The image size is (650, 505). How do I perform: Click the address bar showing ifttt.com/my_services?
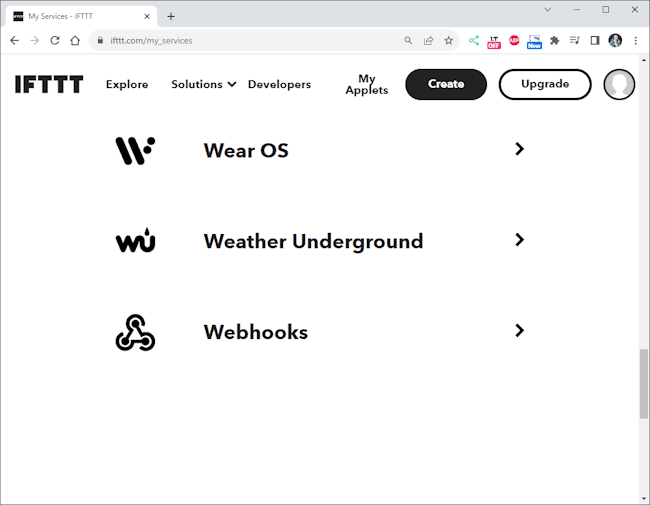pyautogui.click(x=250, y=41)
